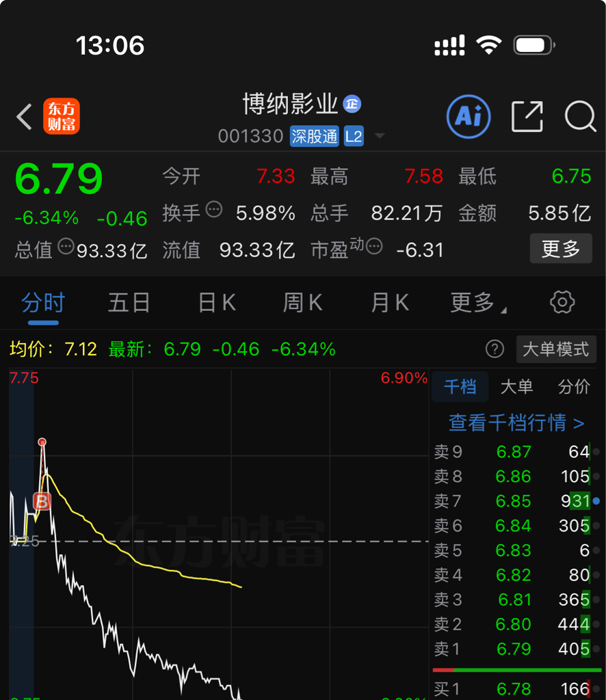Switch to the 五日 tab
The image size is (606, 700).
click(129, 303)
